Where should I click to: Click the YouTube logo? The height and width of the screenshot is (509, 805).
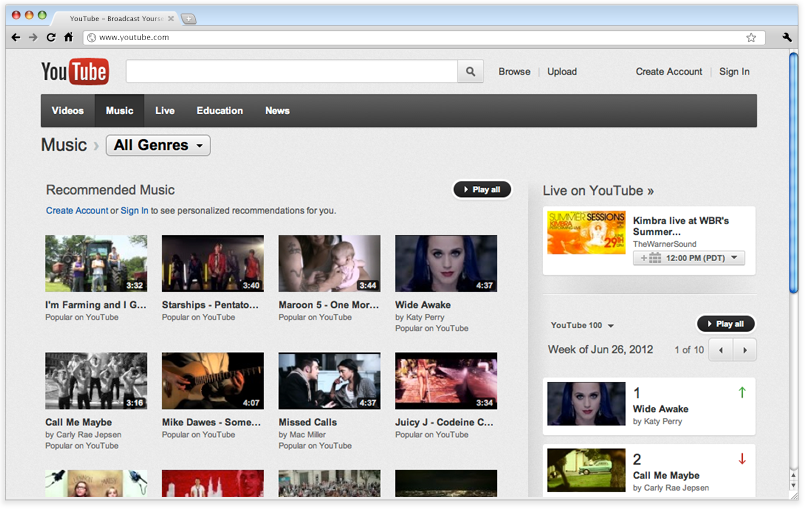[x=75, y=71]
